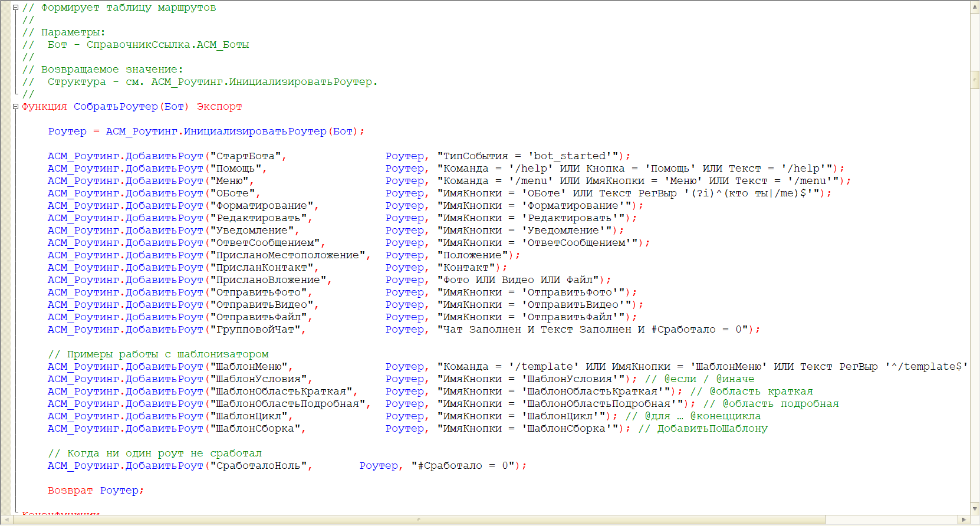The height and width of the screenshot is (526, 980).
Task: Click the 'bot_started' condition text
Action: [570, 156]
